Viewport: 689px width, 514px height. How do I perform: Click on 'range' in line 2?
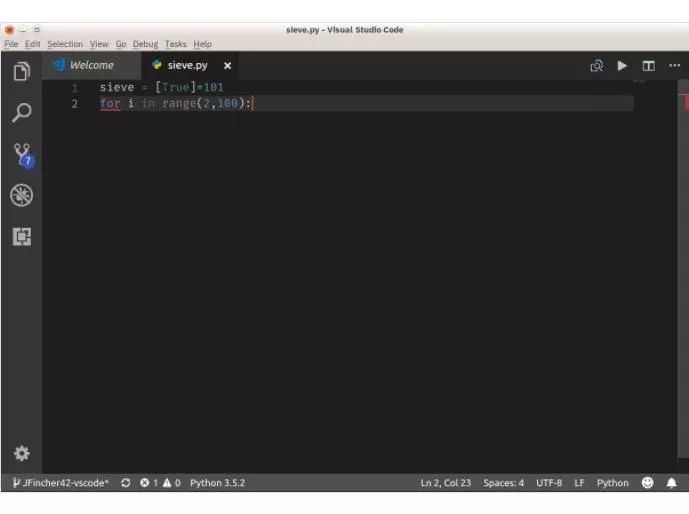pyautogui.click(x=179, y=104)
